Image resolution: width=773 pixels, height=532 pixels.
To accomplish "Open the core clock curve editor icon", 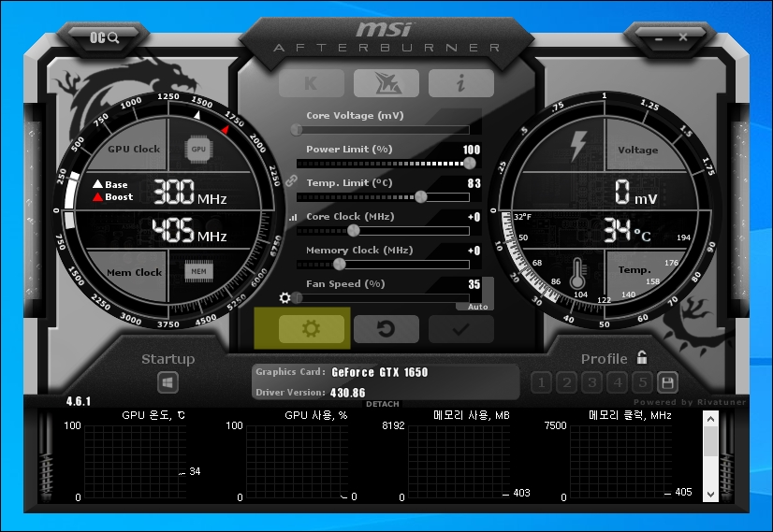I will point(293,217).
